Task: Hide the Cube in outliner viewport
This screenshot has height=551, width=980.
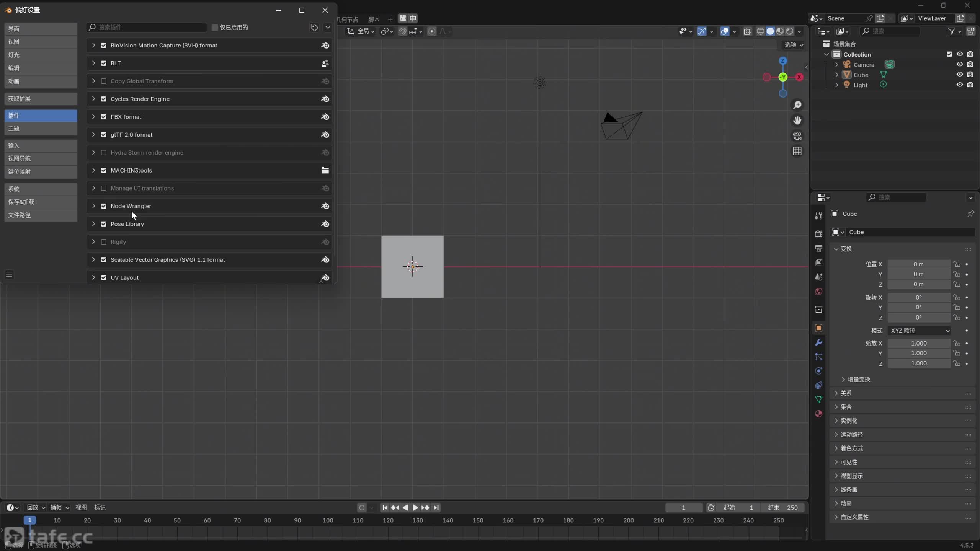Action: click(959, 75)
